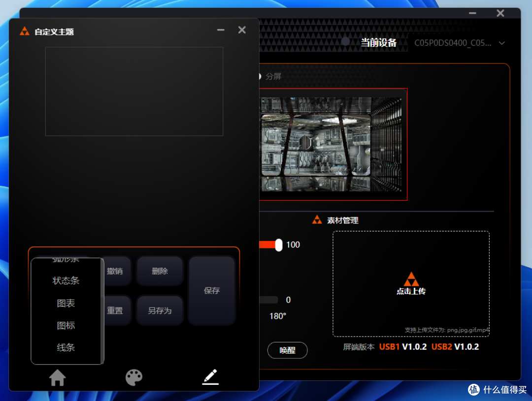Close the 自定义主题 window
The width and height of the screenshot is (532, 401).
(x=242, y=30)
